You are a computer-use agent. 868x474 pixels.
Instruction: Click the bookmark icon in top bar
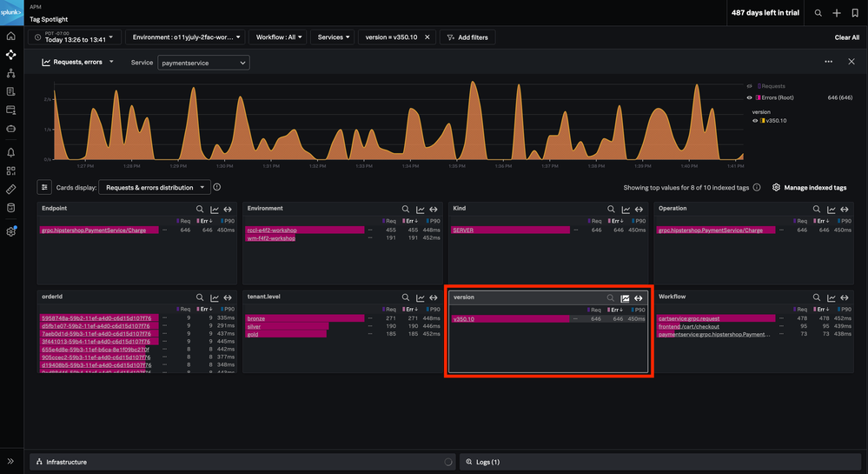[x=855, y=13]
